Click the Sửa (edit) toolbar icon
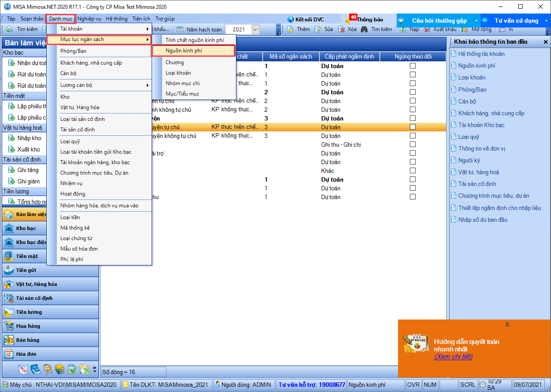 (318, 29)
